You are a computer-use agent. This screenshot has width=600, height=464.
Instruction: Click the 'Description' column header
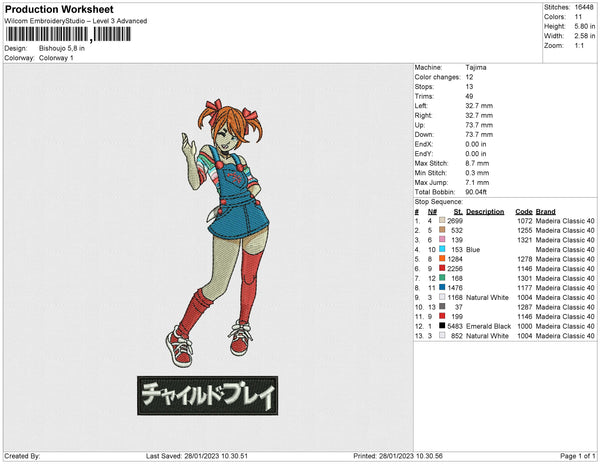[485, 212]
